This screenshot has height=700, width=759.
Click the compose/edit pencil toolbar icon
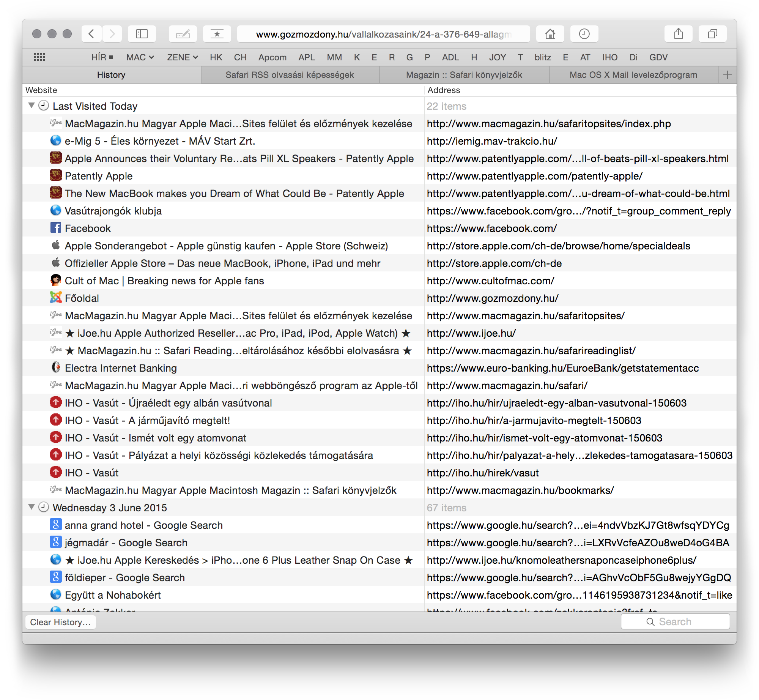click(183, 34)
